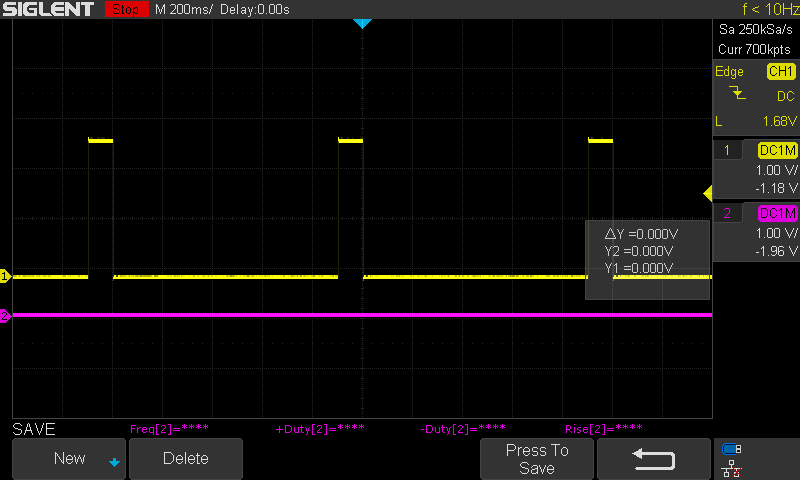Select the M 200ms timebase readout

click(x=184, y=9)
